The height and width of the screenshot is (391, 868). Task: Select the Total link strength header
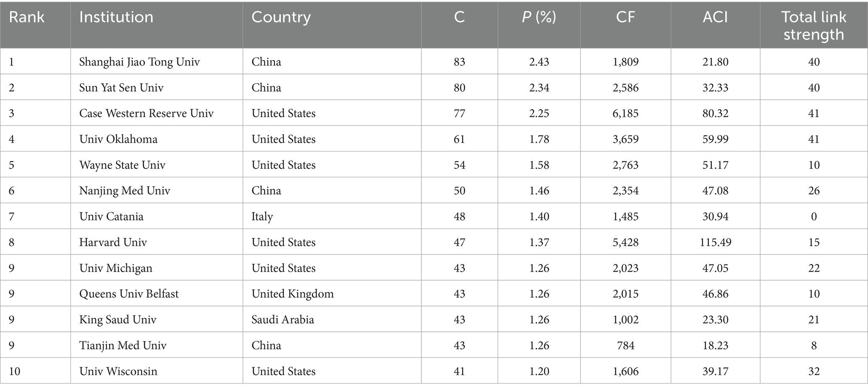[813, 26]
